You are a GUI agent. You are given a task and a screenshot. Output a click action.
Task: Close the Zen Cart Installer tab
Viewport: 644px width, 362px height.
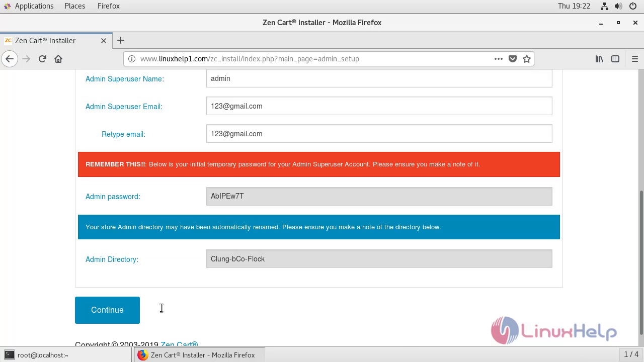[x=104, y=41]
